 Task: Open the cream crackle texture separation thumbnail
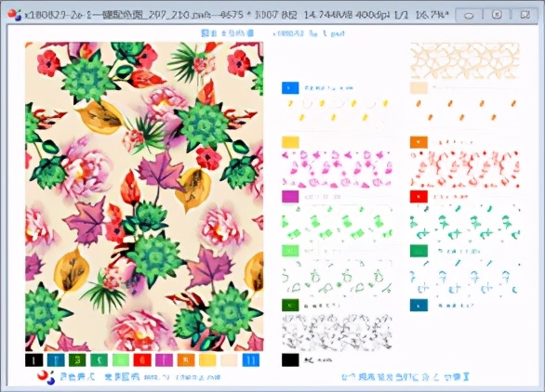(x=465, y=61)
